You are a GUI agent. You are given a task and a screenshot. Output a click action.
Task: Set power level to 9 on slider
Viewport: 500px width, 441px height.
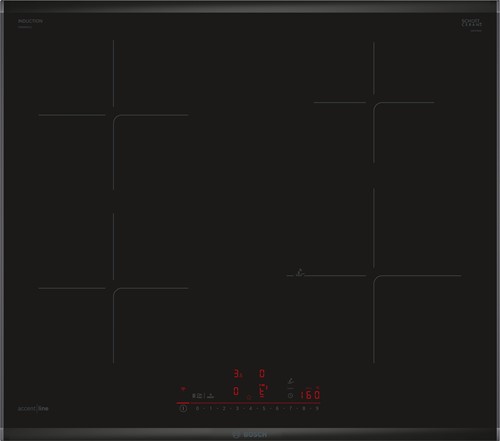pos(317,408)
